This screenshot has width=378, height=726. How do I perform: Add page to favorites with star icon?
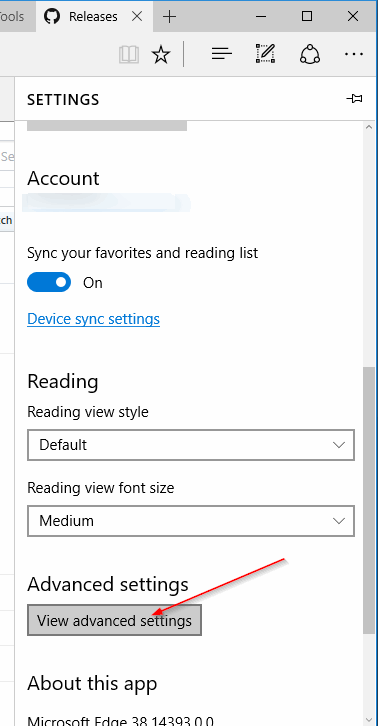click(x=161, y=55)
